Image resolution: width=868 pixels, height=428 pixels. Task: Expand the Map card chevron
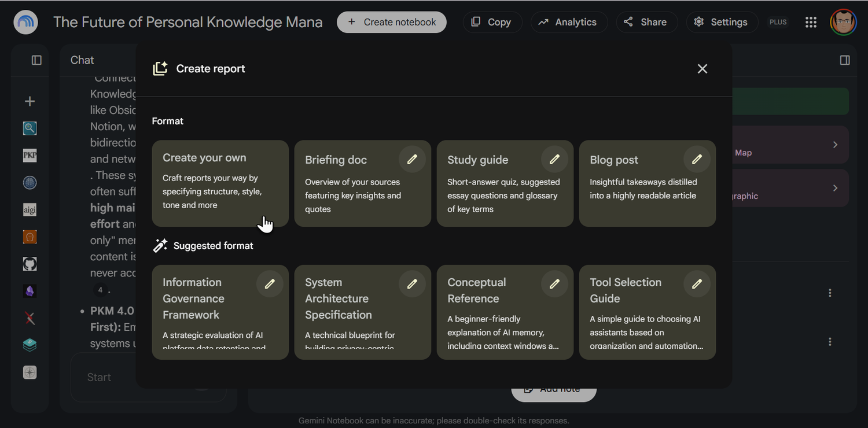point(835,145)
